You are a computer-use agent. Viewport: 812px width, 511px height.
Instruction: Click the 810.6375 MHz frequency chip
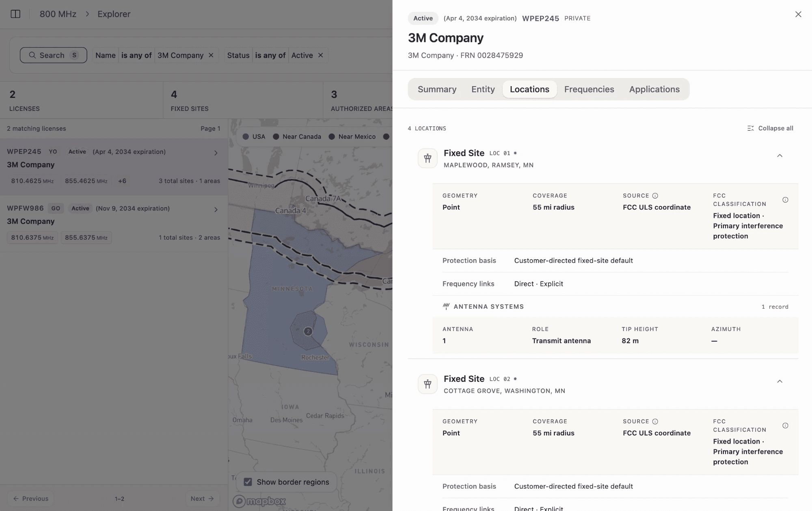[x=32, y=238]
